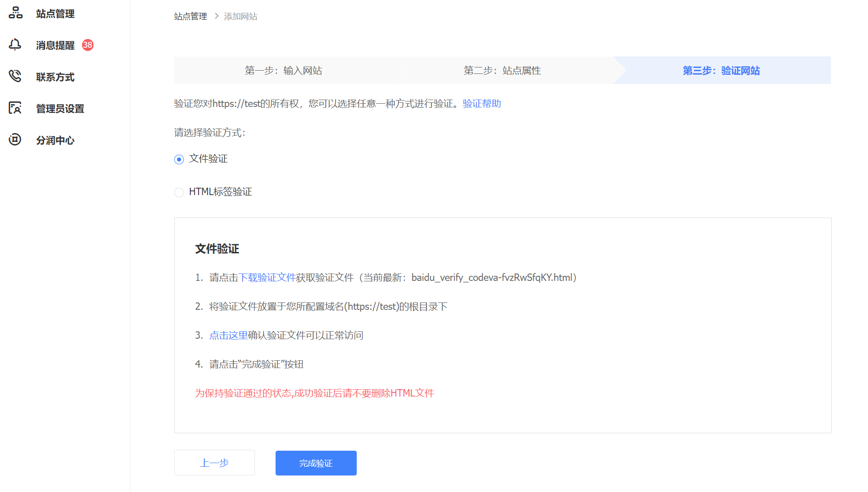Open the 验证帮助 help link
Image resolution: width=868 pixels, height=492 pixels.
pyautogui.click(x=481, y=104)
